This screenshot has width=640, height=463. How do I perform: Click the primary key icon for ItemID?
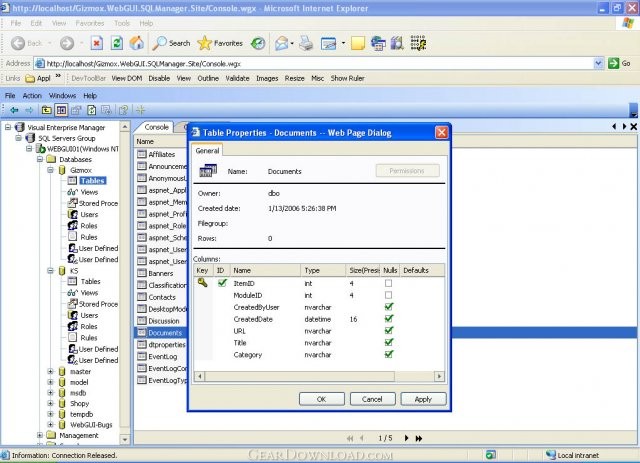[x=202, y=283]
